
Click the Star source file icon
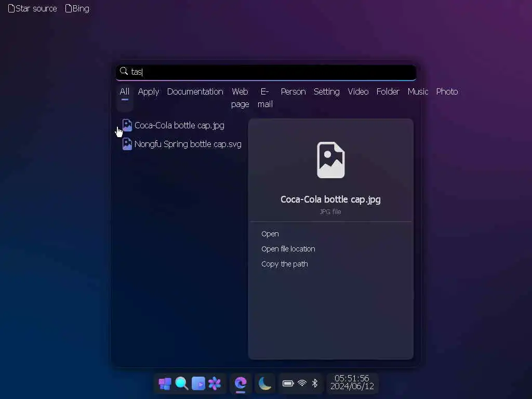(11, 8)
